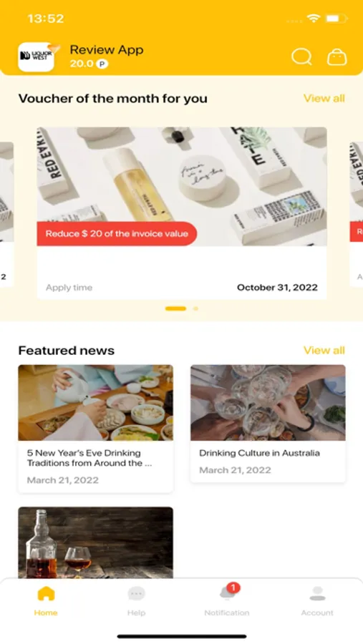Select the Home house icon

coord(46,593)
